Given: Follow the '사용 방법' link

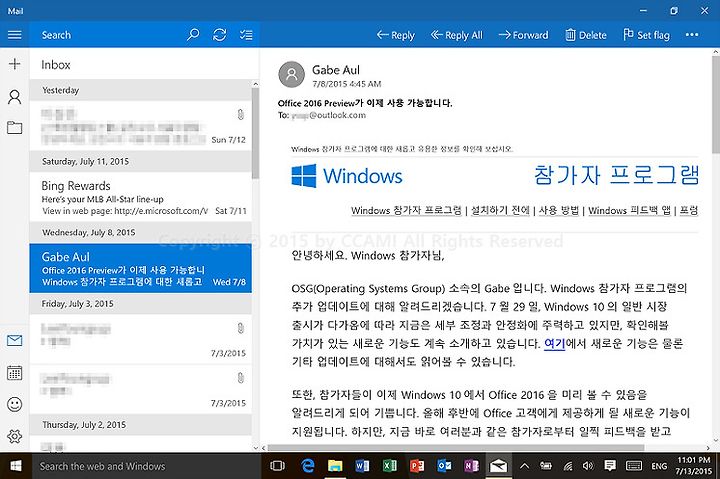Looking at the screenshot, I should [559, 210].
